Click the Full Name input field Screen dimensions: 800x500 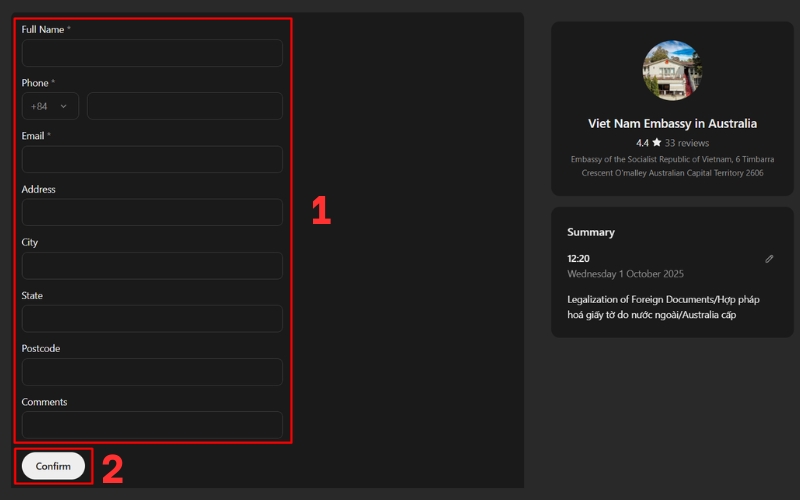tap(152, 53)
